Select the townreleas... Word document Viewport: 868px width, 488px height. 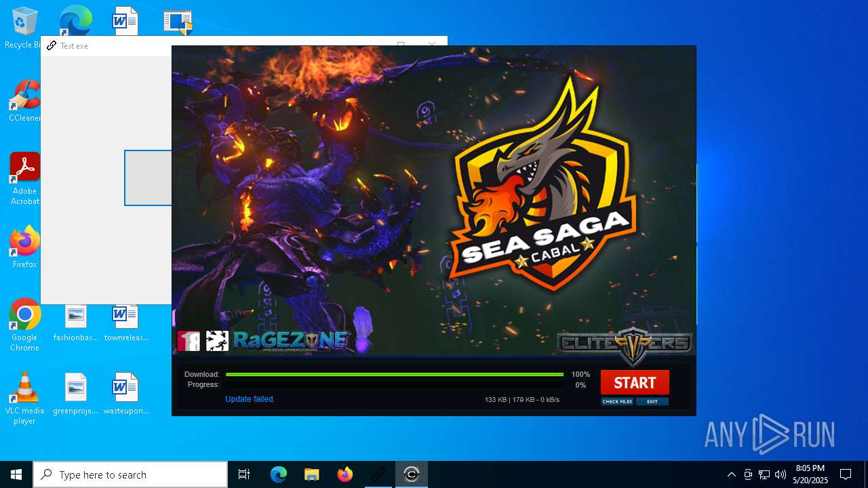coord(126,323)
